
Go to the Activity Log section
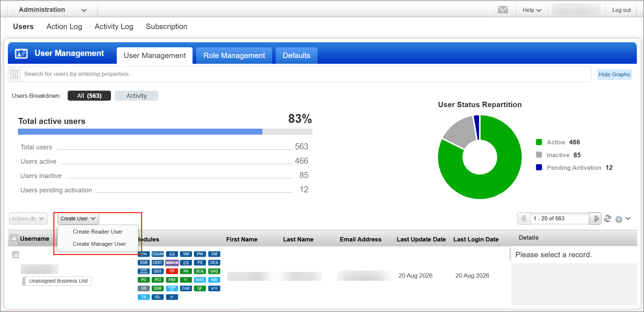point(114,27)
